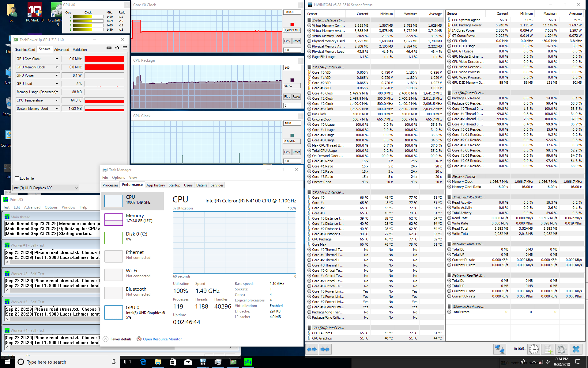Click HWiNFO collapse columns arrows button
This screenshot has height=368, width=588.
325,349
